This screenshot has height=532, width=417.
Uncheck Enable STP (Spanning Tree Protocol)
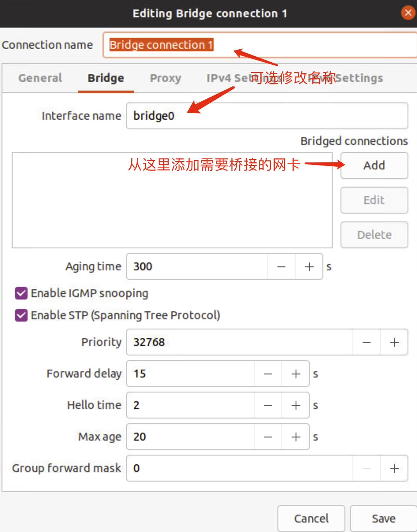tap(21, 315)
